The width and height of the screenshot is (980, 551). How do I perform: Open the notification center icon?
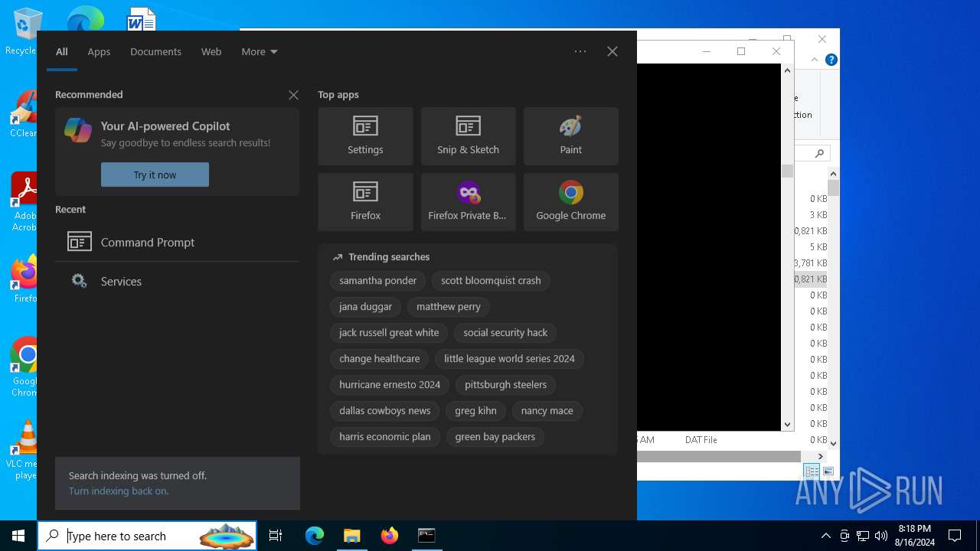955,536
